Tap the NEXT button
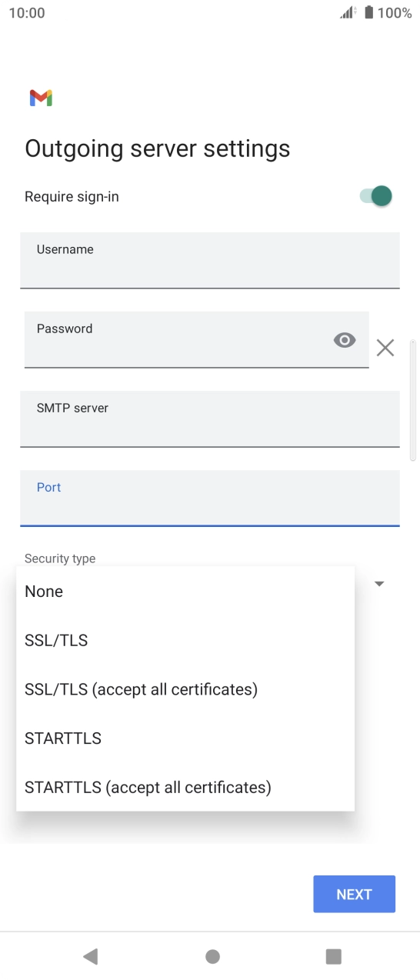This screenshot has height=980, width=420. click(x=355, y=894)
